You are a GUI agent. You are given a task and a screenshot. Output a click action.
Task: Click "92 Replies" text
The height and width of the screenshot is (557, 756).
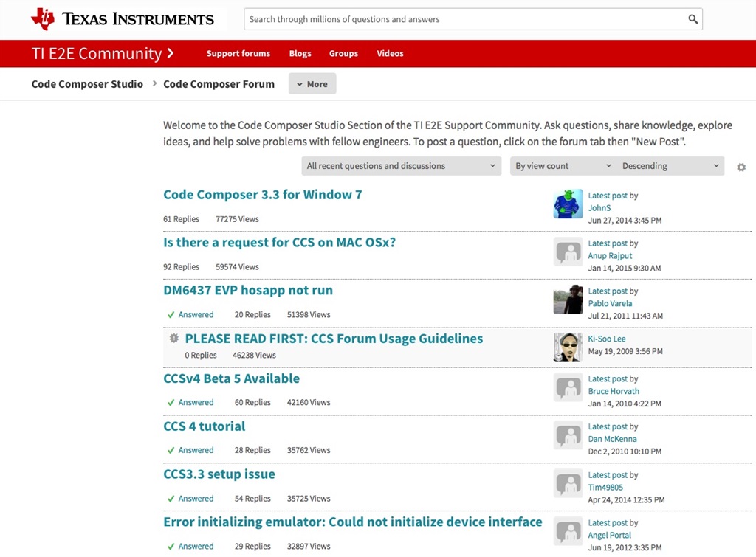(x=182, y=267)
